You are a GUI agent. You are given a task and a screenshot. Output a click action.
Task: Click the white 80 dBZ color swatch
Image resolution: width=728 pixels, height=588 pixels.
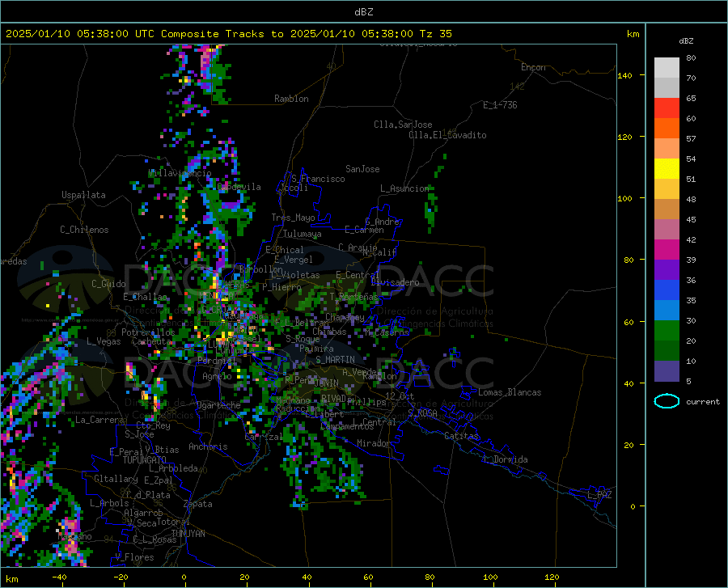667,68
